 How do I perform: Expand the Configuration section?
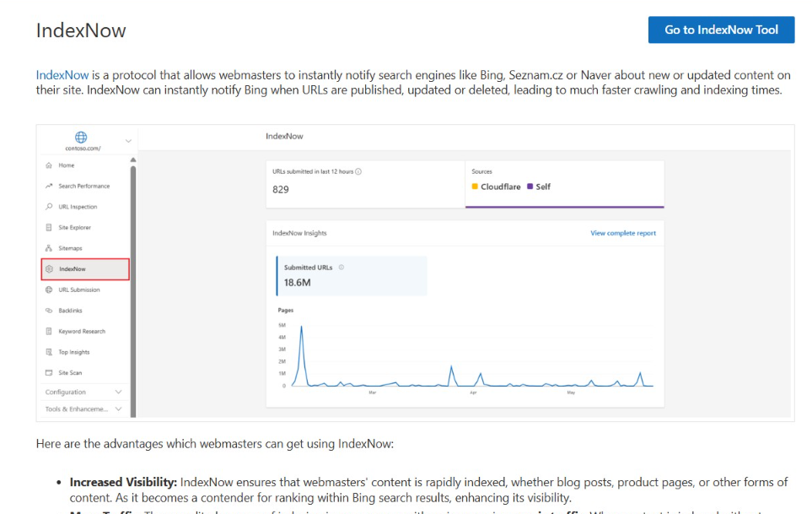pos(118,392)
